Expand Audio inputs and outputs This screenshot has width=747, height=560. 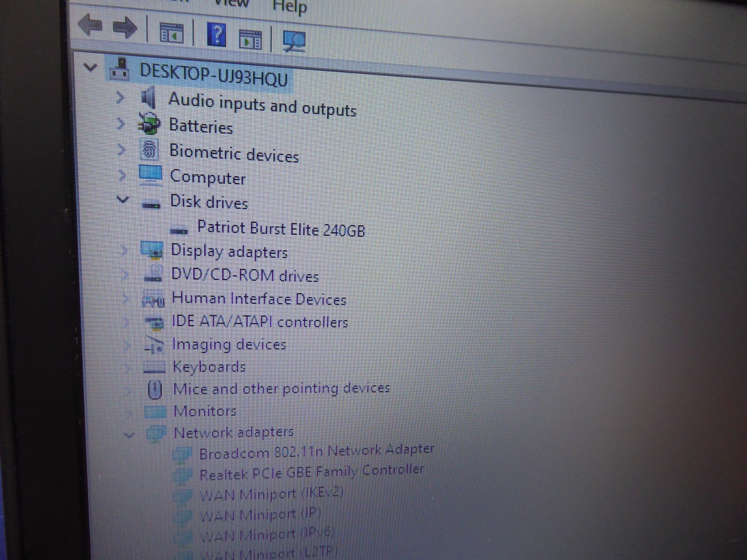(120, 98)
